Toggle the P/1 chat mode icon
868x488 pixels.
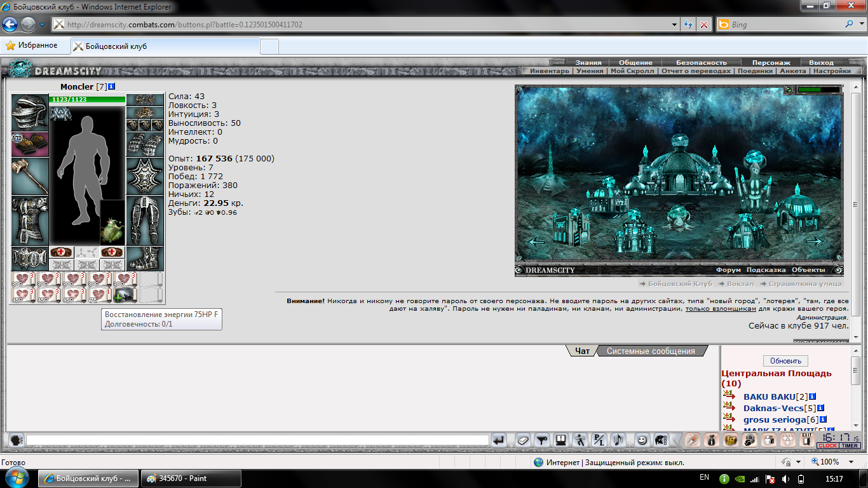[x=599, y=440]
